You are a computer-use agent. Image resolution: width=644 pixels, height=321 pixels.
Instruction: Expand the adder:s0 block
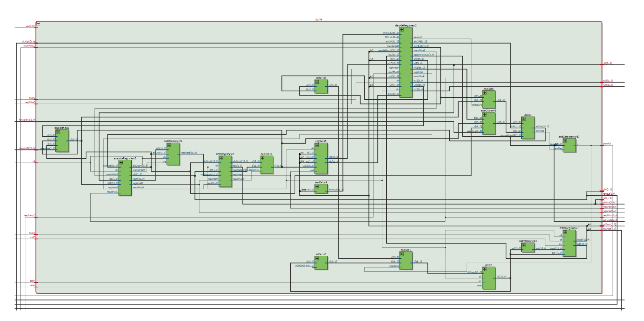(x=317, y=258)
